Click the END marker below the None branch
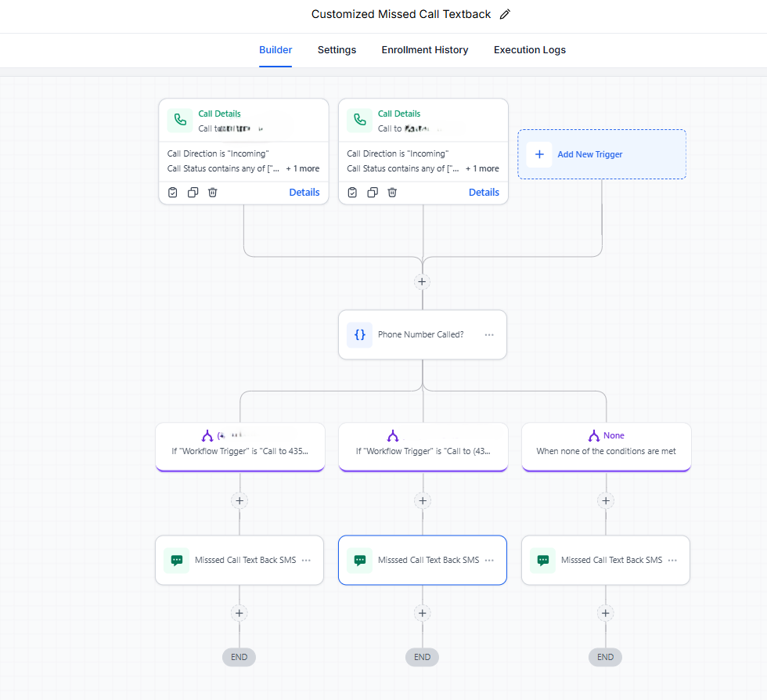The width and height of the screenshot is (767, 700). [x=605, y=657]
